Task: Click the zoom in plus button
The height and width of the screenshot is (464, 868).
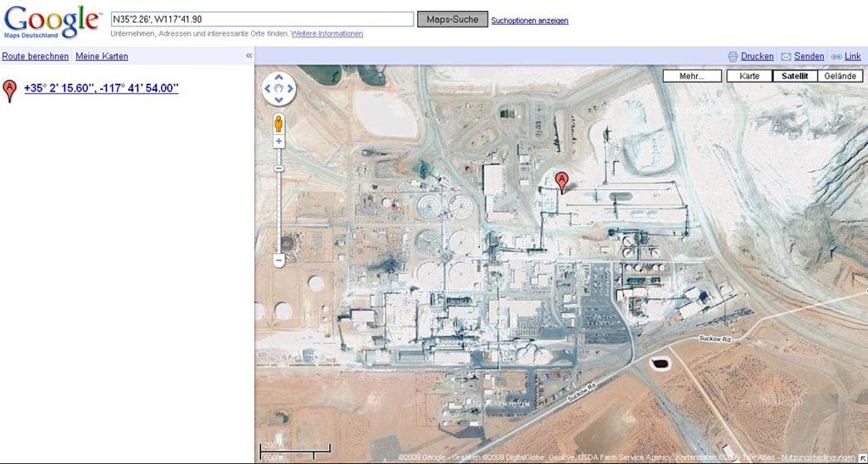Action: tap(279, 142)
